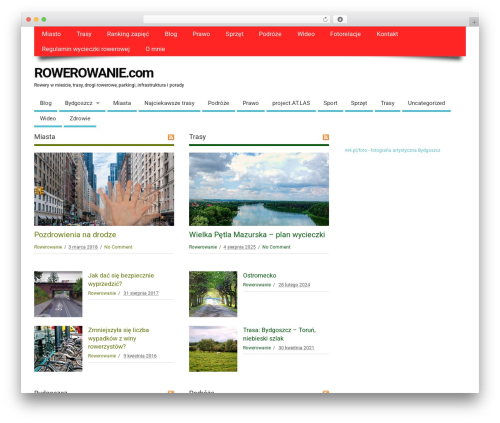Screen dimensions: 500x423
Task: Select the Blog category tab
Action: (x=46, y=103)
